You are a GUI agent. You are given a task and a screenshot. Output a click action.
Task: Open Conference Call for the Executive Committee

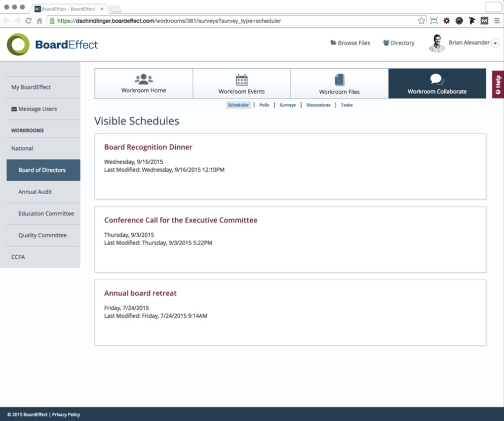(181, 220)
